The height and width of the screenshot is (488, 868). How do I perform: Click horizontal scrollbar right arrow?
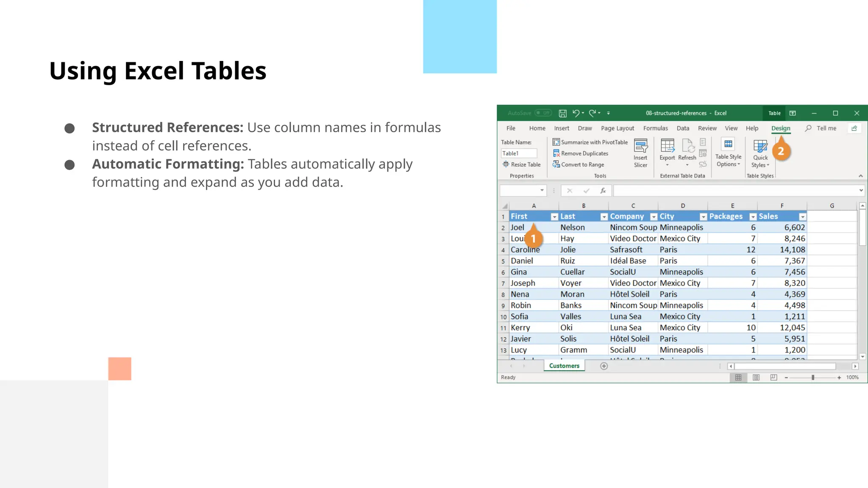pyautogui.click(x=855, y=366)
